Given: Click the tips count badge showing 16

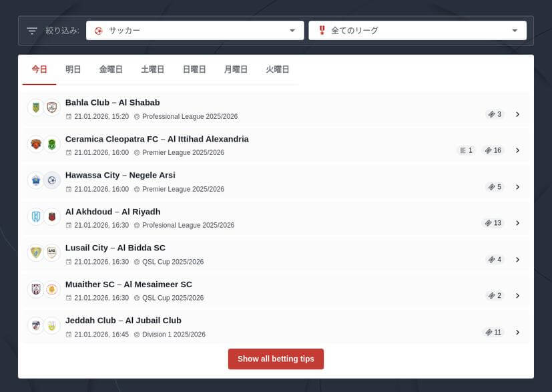Looking at the screenshot, I should [493, 150].
